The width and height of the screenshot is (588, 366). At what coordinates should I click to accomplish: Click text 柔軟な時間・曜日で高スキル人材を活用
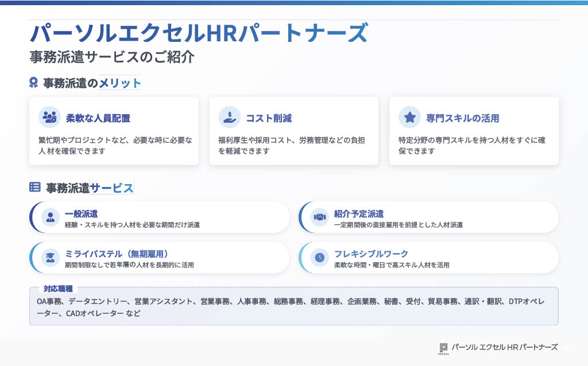[x=392, y=265]
